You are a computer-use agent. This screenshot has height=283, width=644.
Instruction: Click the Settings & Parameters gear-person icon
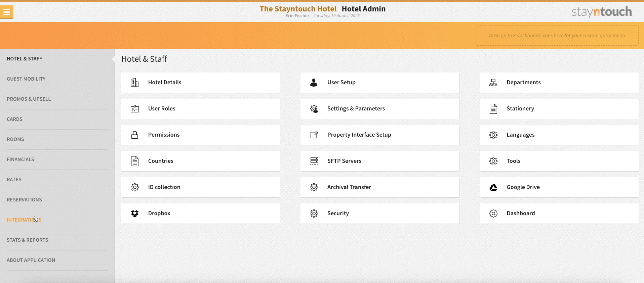pyautogui.click(x=314, y=109)
